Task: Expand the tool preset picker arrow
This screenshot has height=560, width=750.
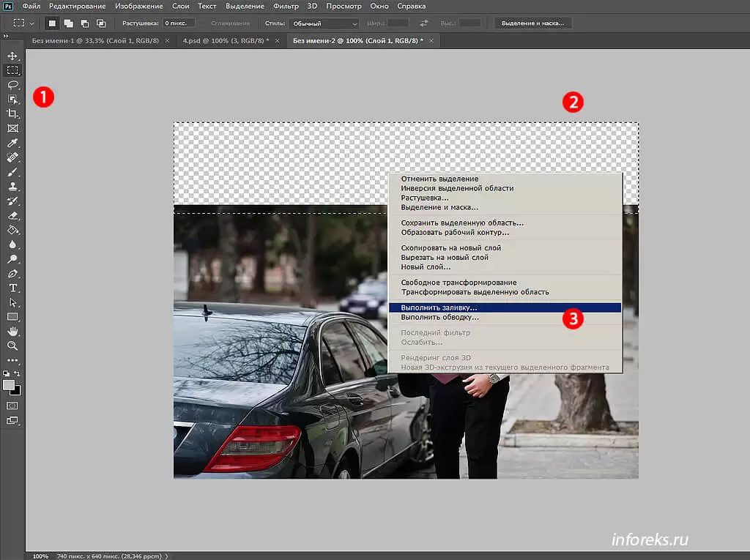Action: click(32, 23)
